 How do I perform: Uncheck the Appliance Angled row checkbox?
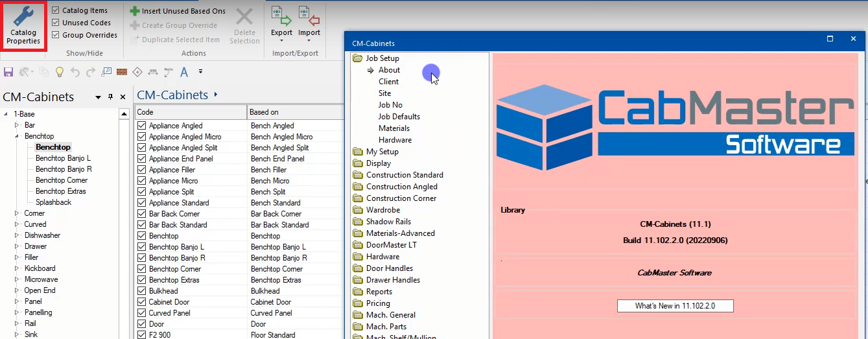pos(142,126)
